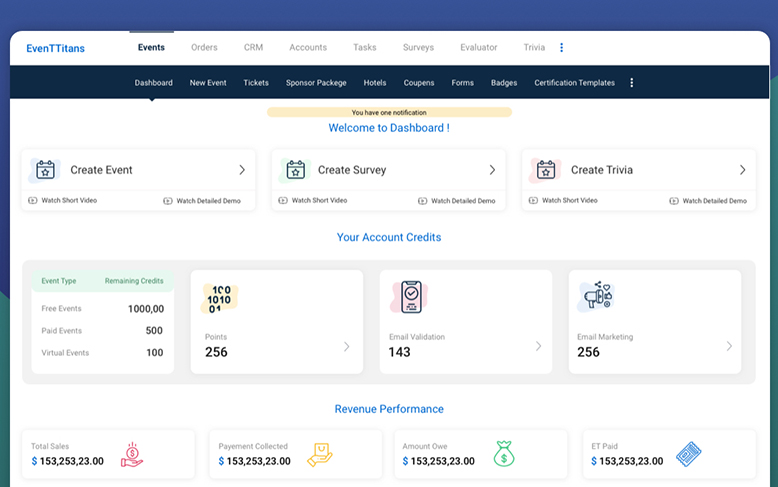The height and width of the screenshot is (487, 778).
Task: Click the Total Sales hand-coin icon
Action: pyautogui.click(x=132, y=455)
